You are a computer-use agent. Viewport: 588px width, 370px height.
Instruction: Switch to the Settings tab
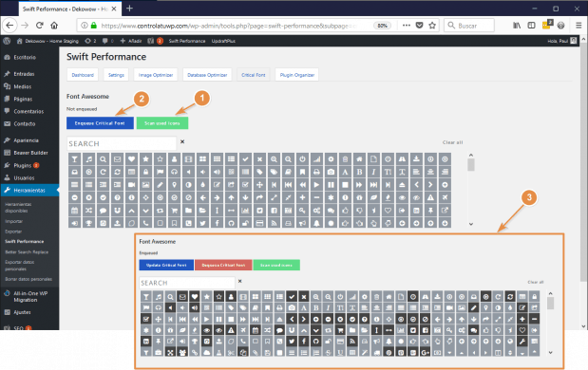click(116, 75)
